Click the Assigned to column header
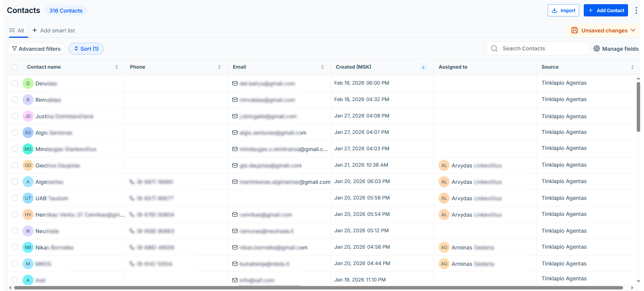Image resolution: width=644 pixels, height=291 pixels. (453, 67)
